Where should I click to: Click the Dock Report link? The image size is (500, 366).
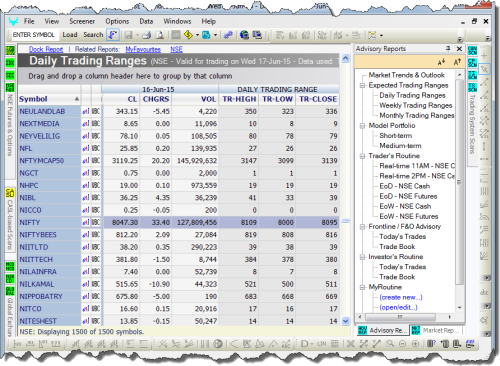46,49
